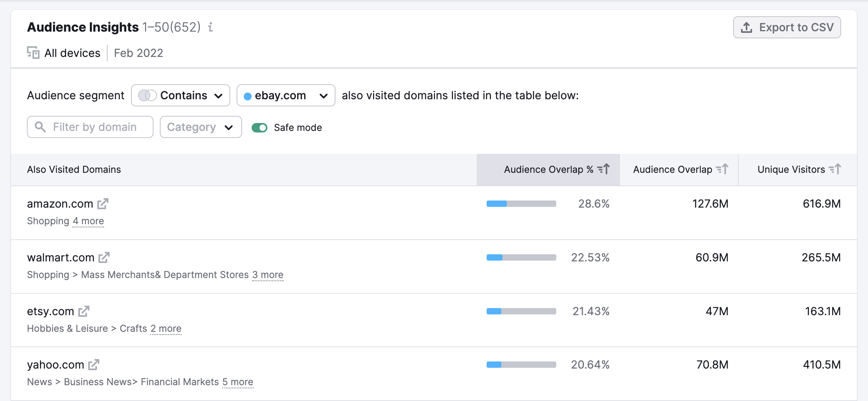Image resolution: width=868 pixels, height=401 pixels.
Task: Click etsy.com overlap progress bar
Action: pyautogui.click(x=521, y=311)
